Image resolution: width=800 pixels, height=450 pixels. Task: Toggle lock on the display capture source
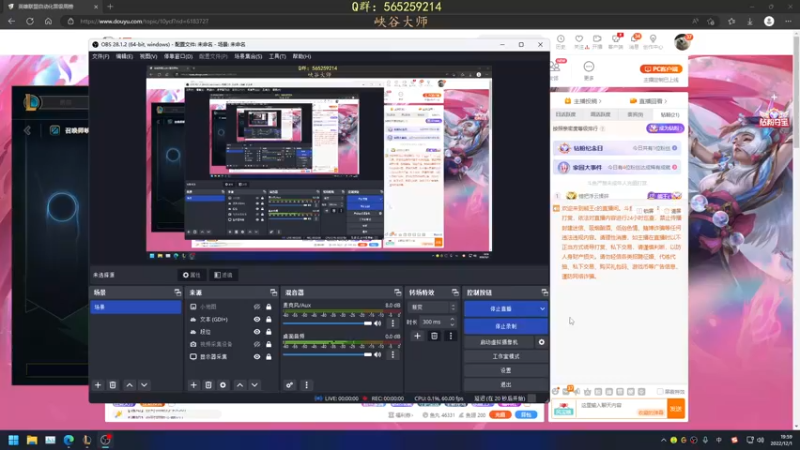coord(268,357)
